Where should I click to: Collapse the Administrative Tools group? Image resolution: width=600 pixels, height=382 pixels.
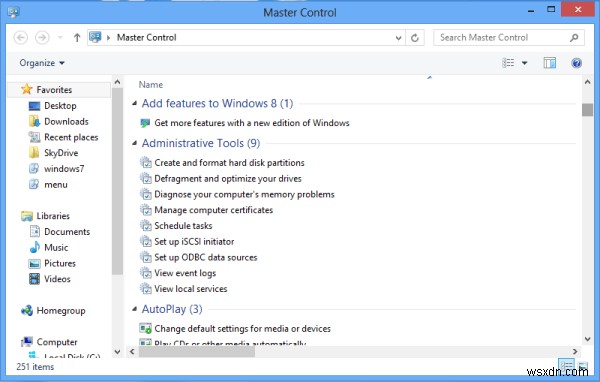(135, 143)
